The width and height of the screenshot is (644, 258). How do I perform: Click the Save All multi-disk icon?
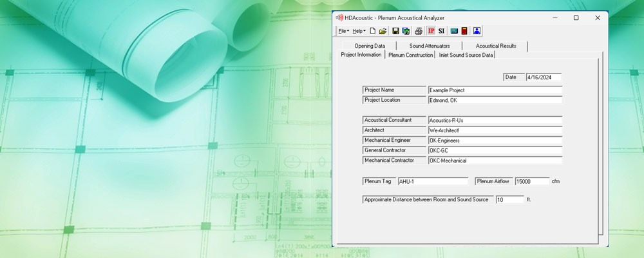[406, 31]
